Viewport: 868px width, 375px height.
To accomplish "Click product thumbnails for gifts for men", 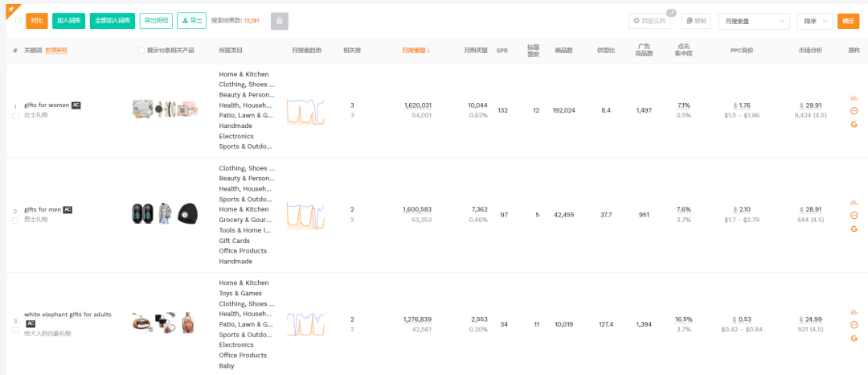I will tap(165, 213).
